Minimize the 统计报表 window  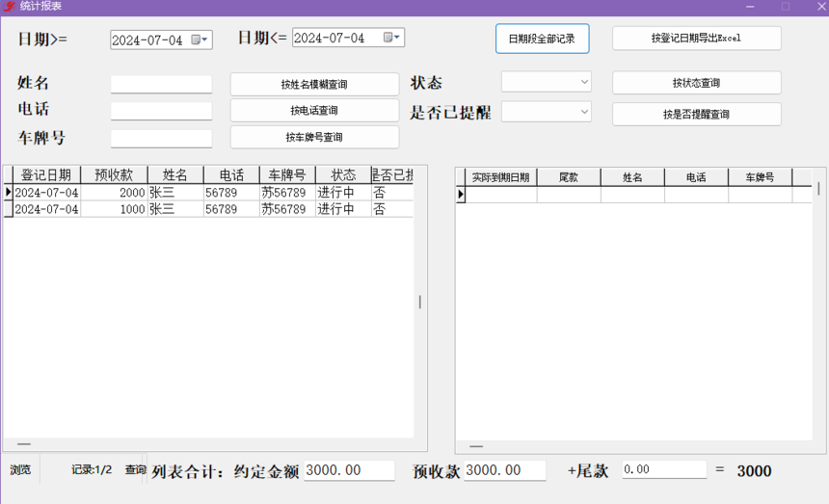coord(750,7)
